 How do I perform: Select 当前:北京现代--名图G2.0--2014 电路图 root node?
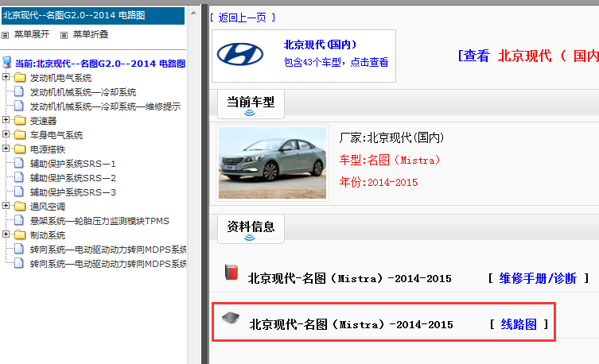(100, 64)
